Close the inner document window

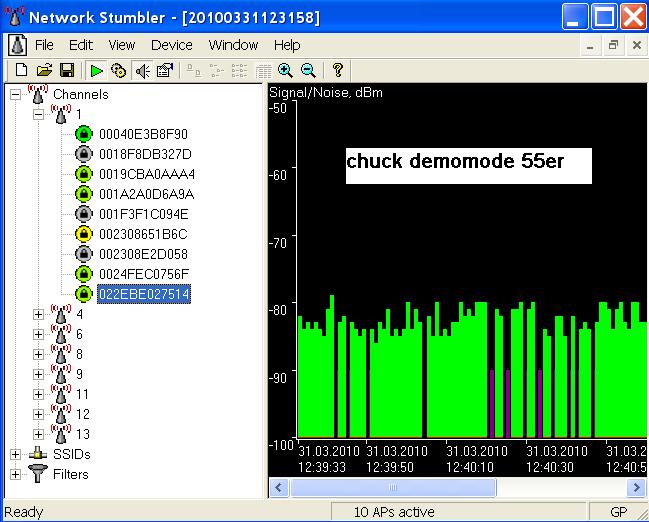click(x=637, y=45)
